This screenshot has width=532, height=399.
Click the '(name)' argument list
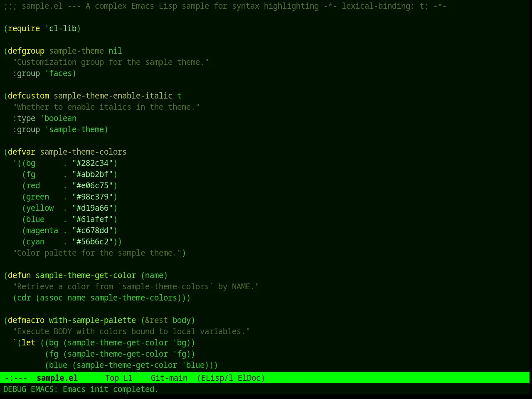[x=154, y=275]
